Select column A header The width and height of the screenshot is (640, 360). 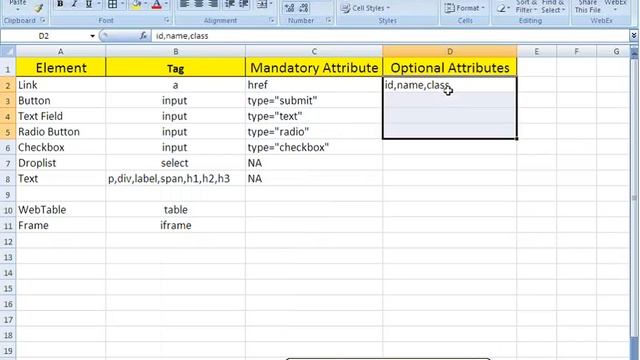coord(60,51)
